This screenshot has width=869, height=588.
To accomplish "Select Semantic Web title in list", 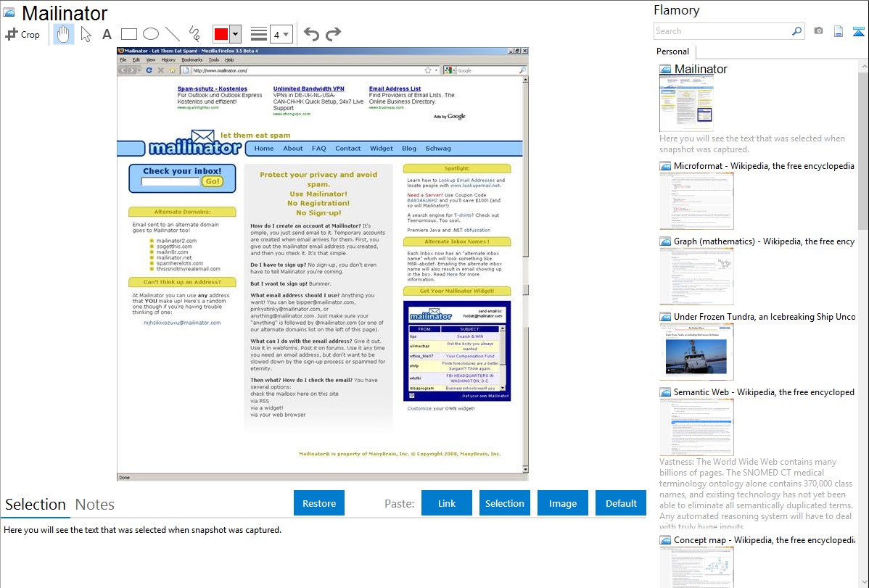I will (764, 392).
